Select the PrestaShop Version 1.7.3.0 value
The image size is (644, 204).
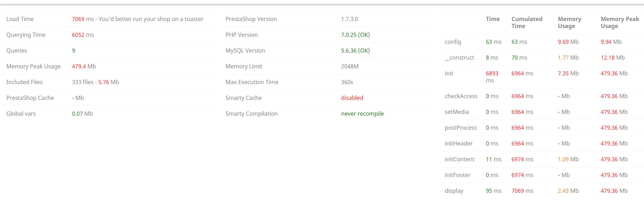(x=350, y=19)
